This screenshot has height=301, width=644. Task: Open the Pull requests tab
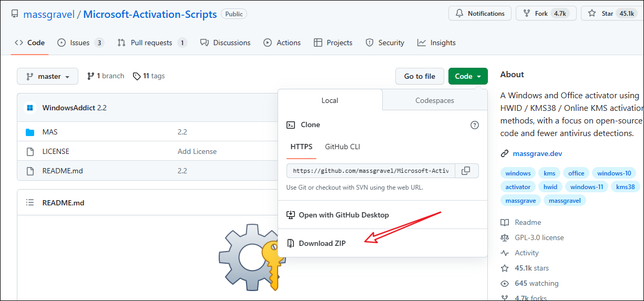151,43
